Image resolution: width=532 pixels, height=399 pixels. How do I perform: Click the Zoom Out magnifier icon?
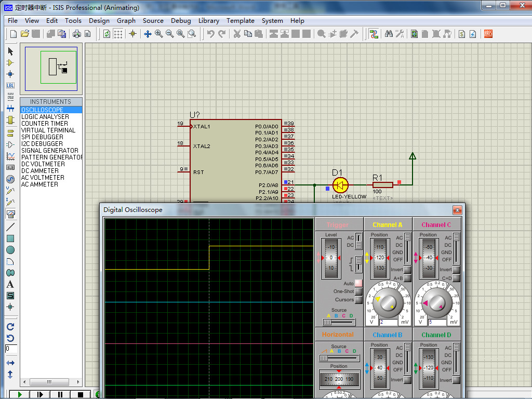[x=170, y=34]
